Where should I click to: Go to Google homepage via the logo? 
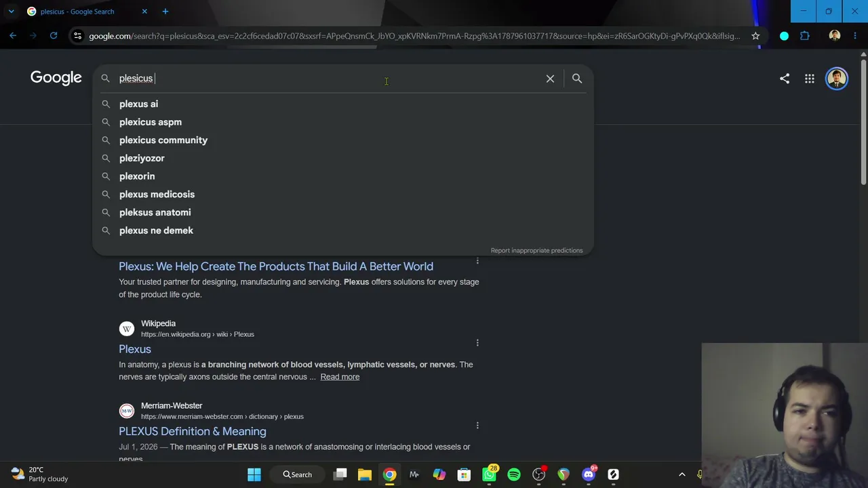(56, 78)
